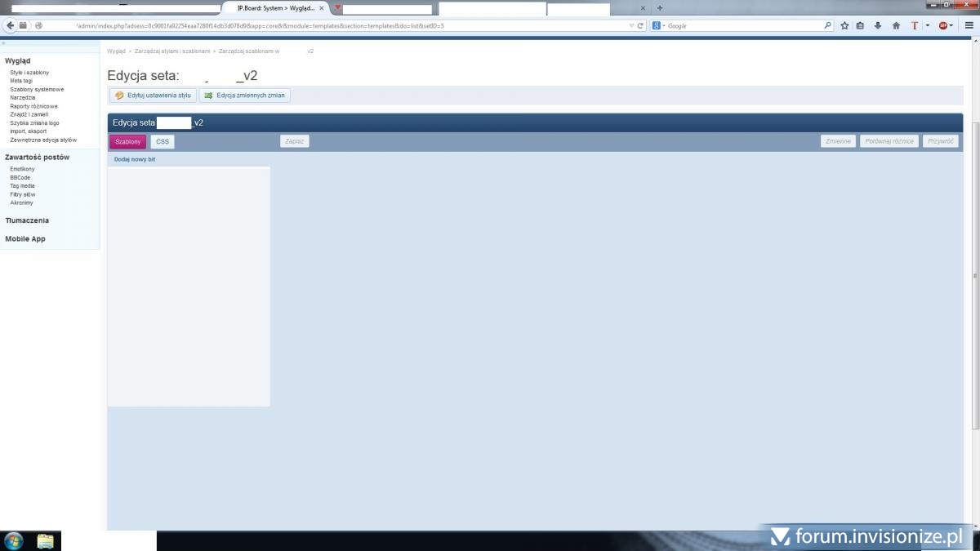This screenshot has height=551, width=980.
Task: Click inside the Google search field
Action: (x=743, y=25)
